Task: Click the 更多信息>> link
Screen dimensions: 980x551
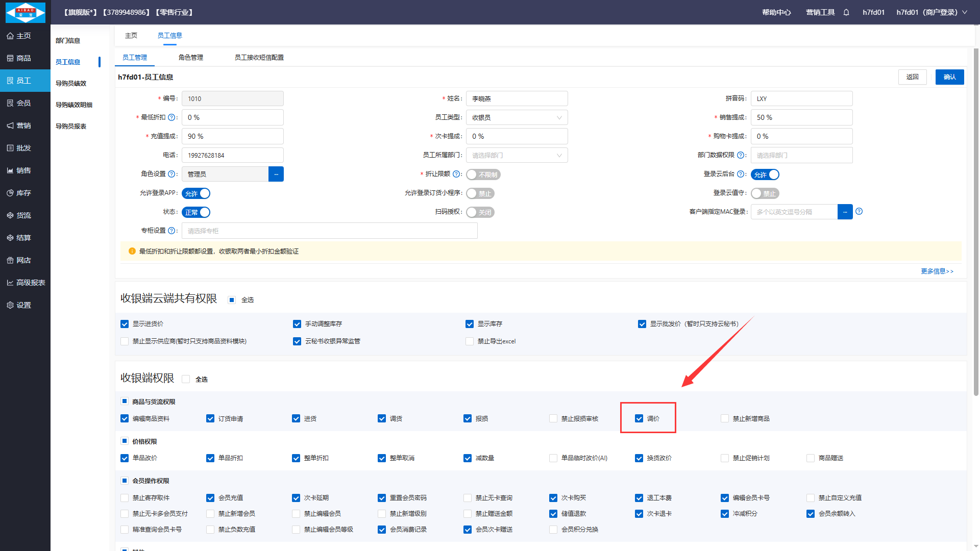Action: click(937, 271)
